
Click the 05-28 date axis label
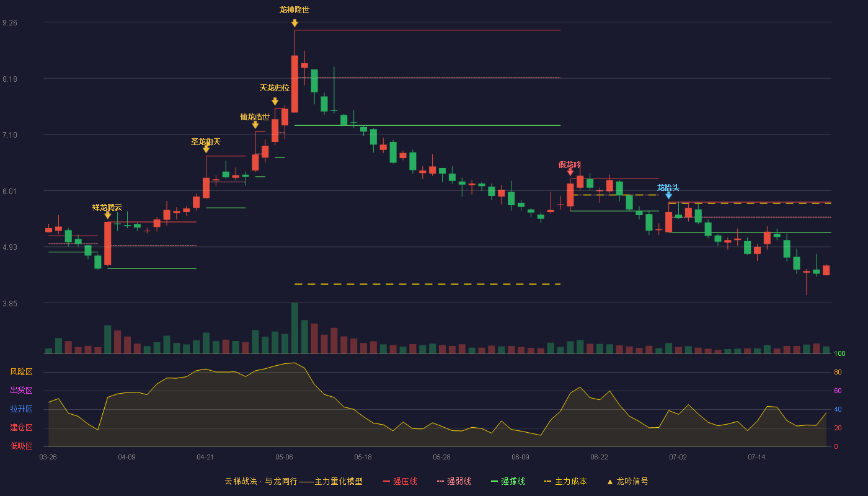point(441,457)
